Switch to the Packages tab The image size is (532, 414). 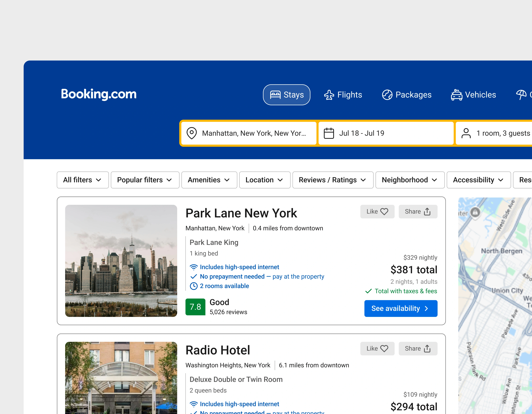[x=407, y=95]
